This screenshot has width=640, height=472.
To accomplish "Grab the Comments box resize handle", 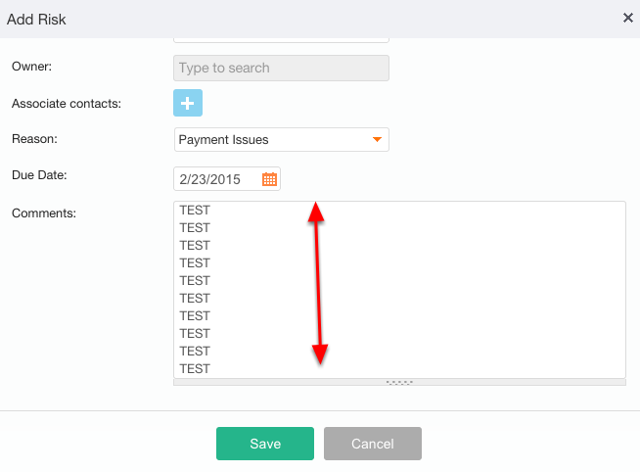I will point(400,383).
